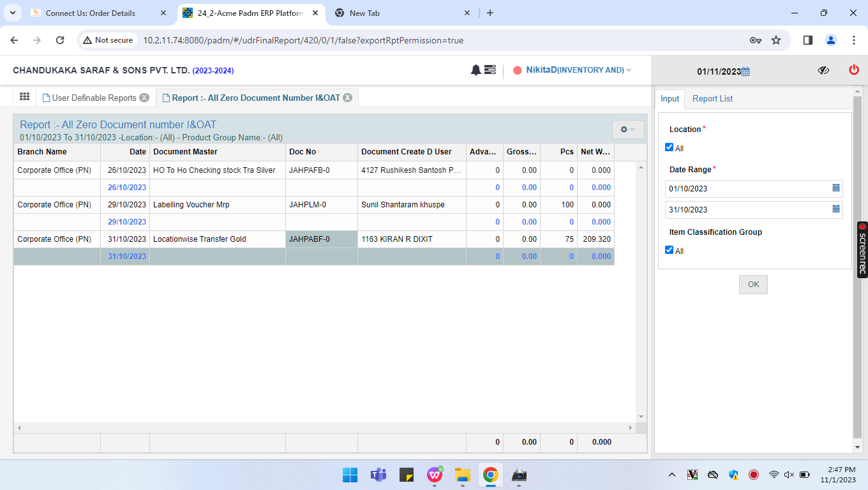The height and width of the screenshot is (490, 868).
Task: Click the 1163 KIRAN R DIXIT cell
Action: [x=412, y=239]
